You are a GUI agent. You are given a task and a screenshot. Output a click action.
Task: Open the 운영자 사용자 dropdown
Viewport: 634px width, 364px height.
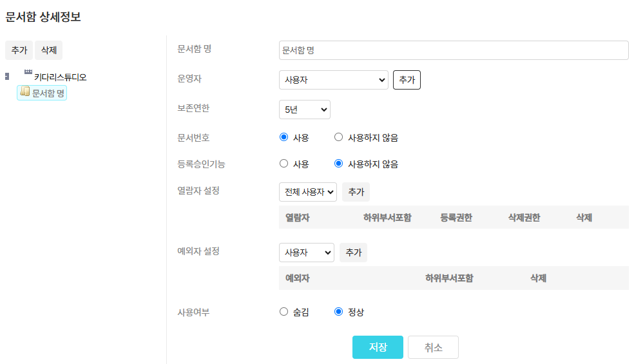coord(333,80)
